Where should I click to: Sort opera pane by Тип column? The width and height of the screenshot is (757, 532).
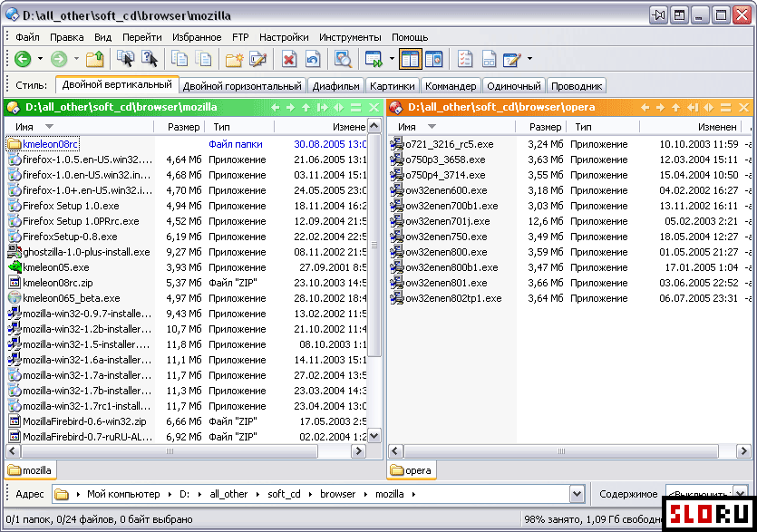tap(603, 127)
